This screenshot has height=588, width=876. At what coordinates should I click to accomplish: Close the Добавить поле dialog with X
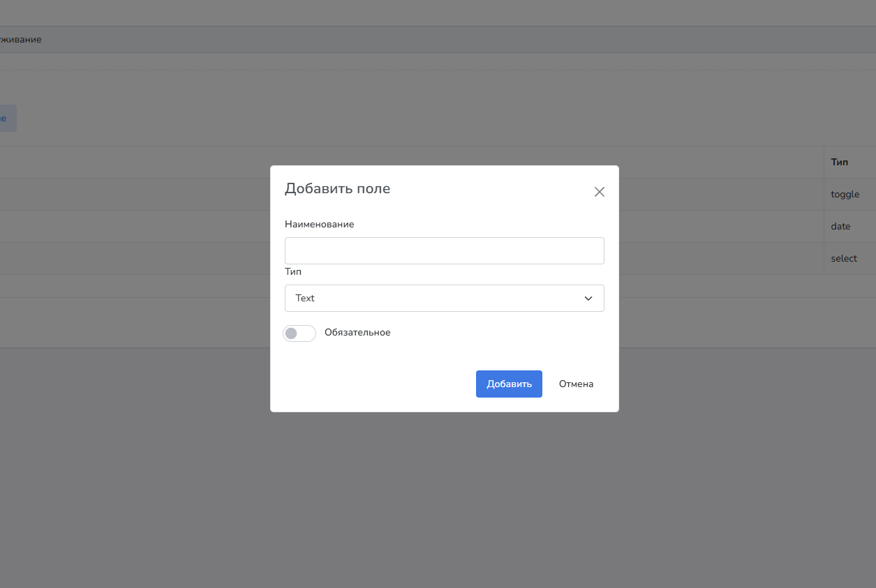[599, 192]
